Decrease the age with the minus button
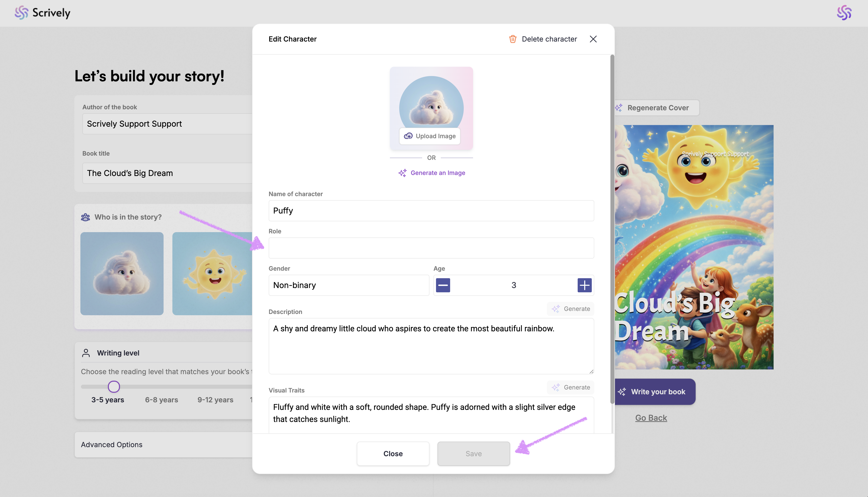Image resolution: width=868 pixels, height=497 pixels. click(x=443, y=285)
